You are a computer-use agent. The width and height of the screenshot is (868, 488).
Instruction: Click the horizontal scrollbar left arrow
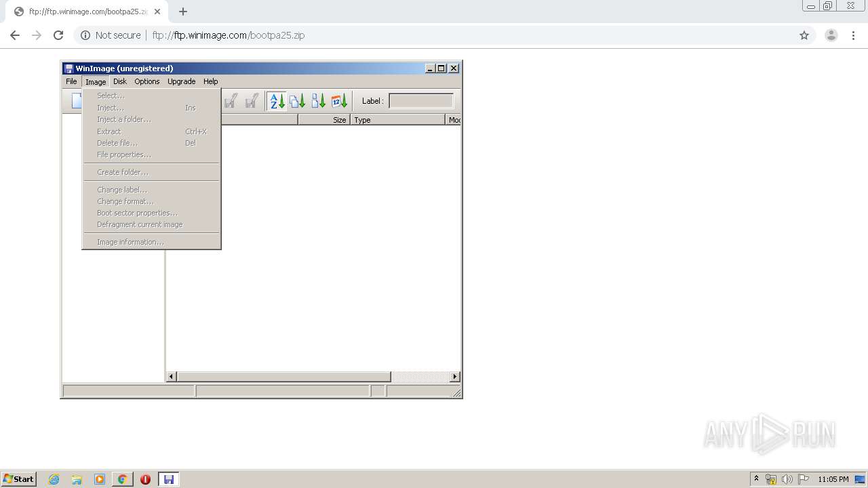[x=172, y=376]
